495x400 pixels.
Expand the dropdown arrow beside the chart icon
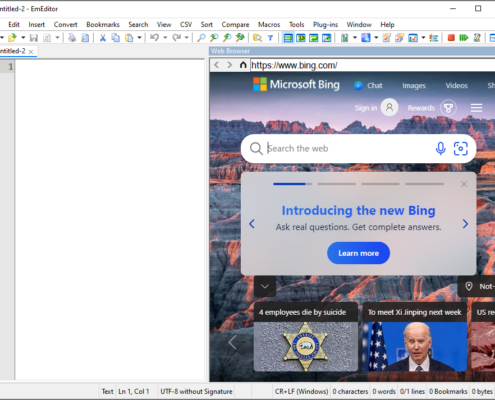pos(423,38)
